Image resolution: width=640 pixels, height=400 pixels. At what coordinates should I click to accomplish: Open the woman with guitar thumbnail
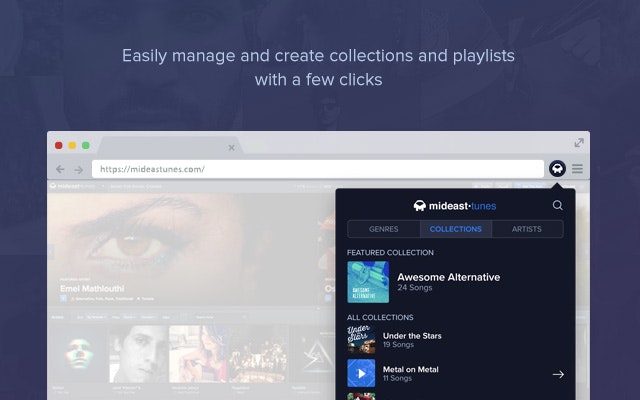(198, 353)
